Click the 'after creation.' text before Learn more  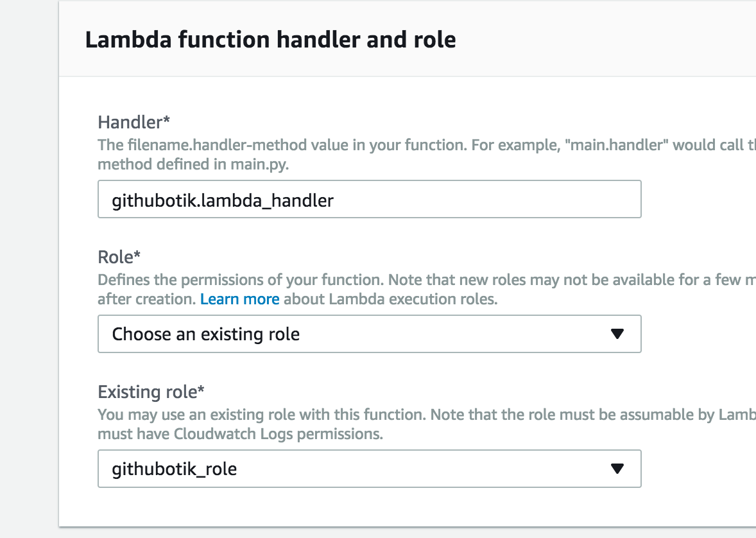[x=147, y=299]
